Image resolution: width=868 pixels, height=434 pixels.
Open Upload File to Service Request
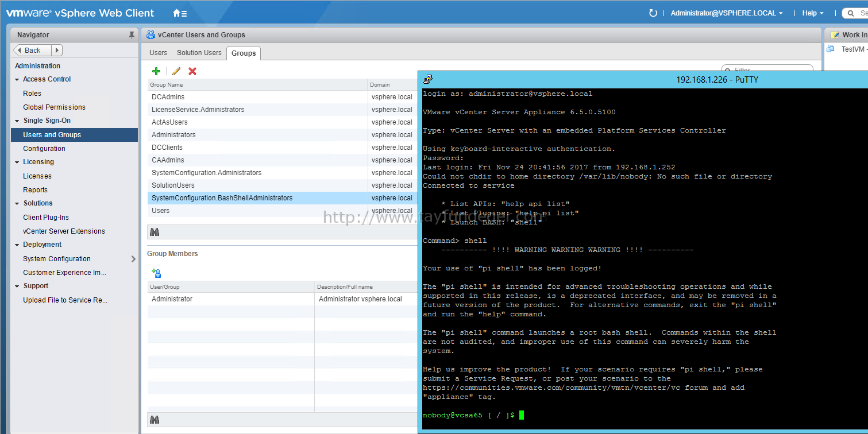[x=65, y=300]
